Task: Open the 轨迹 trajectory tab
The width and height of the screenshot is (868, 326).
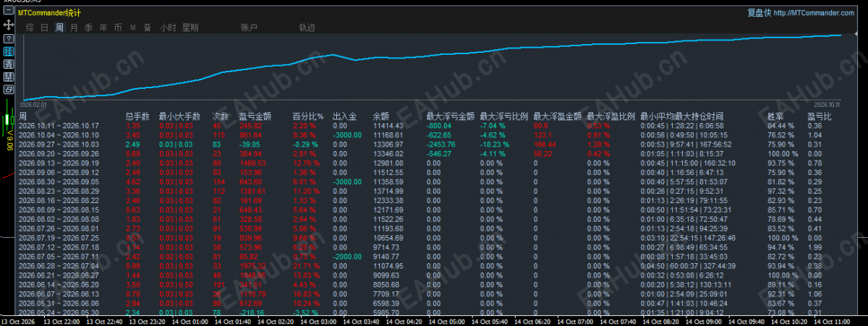Action: point(307,27)
